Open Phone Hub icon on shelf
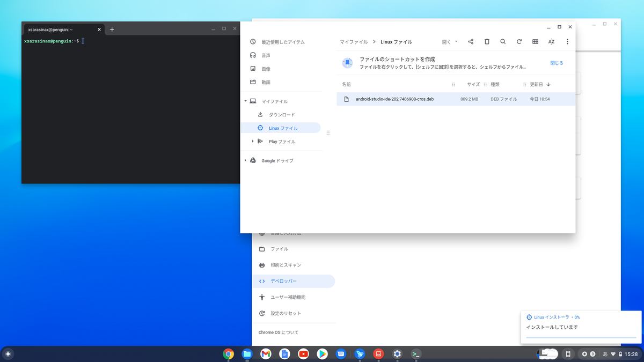Viewport: 644px width, 362px height. (568, 354)
